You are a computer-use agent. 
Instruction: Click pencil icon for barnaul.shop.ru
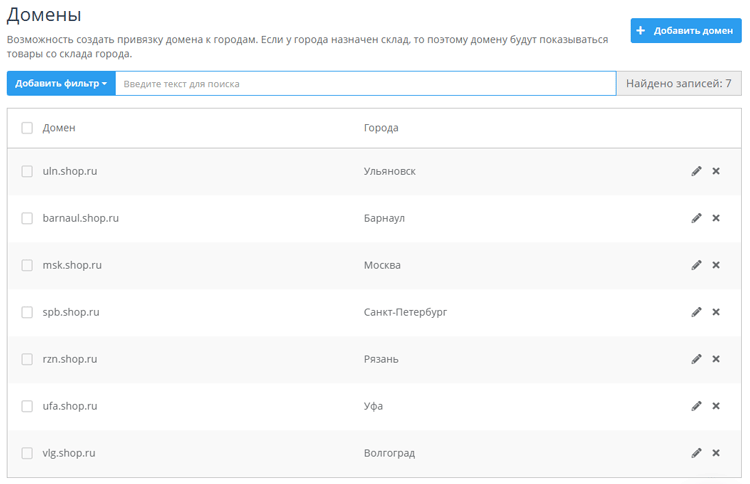point(697,218)
